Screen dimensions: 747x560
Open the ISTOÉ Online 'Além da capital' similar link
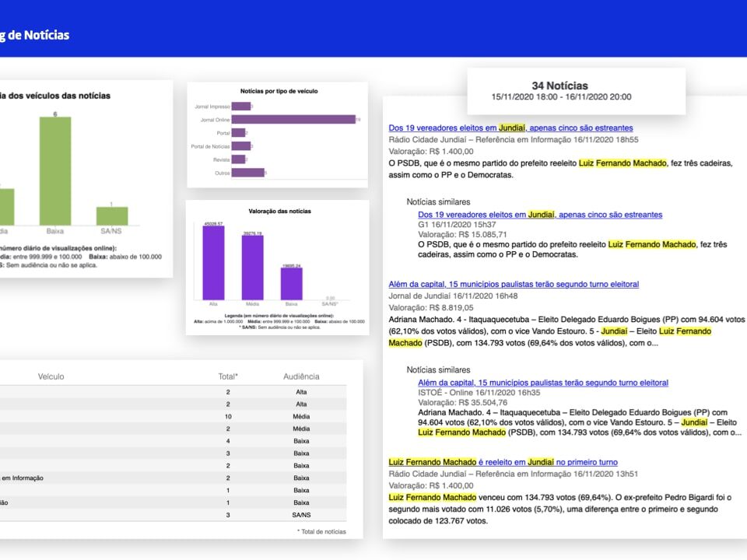[x=543, y=383]
